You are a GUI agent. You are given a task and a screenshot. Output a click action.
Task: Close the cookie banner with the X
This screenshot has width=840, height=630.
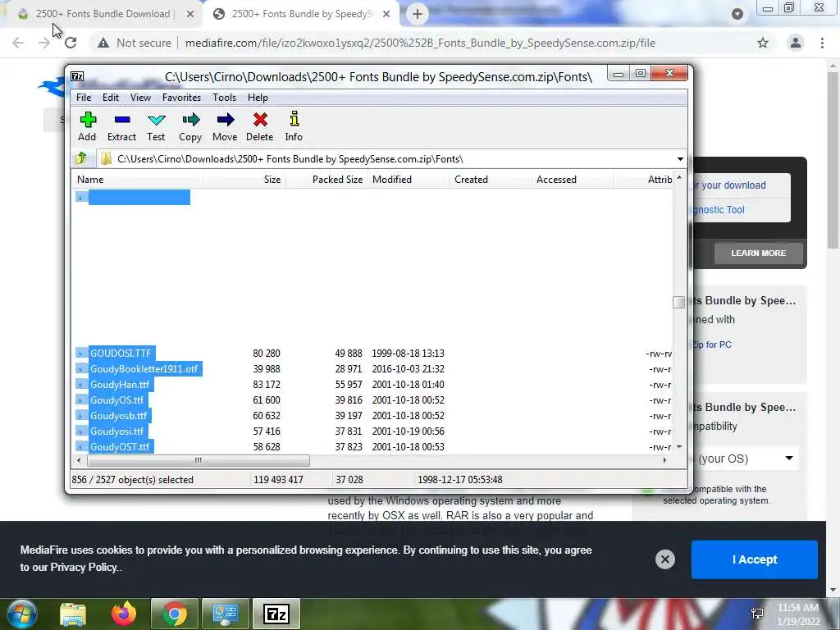664,559
